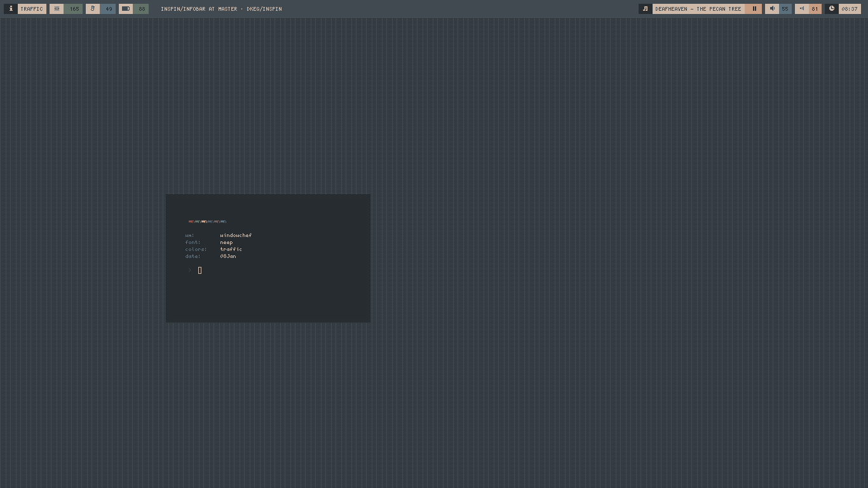Image resolution: width=868 pixels, height=488 pixels.
Task: Click the memory grid icon beside 165
Action: pyautogui.click(x=57, y=9)
